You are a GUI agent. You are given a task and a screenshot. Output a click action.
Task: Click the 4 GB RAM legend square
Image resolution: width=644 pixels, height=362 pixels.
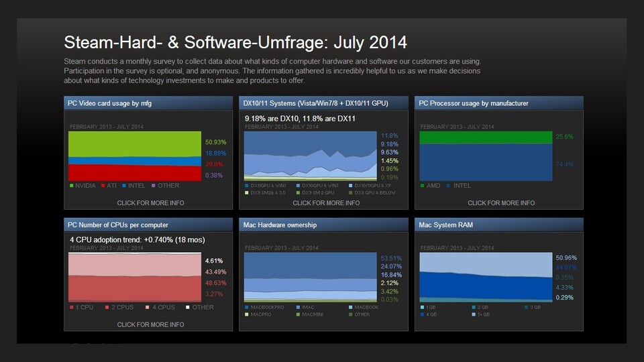tap(422, 314)
